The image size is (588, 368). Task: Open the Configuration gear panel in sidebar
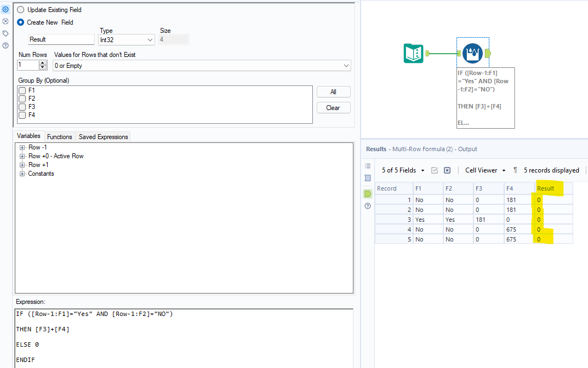click(x=5, y=9)
